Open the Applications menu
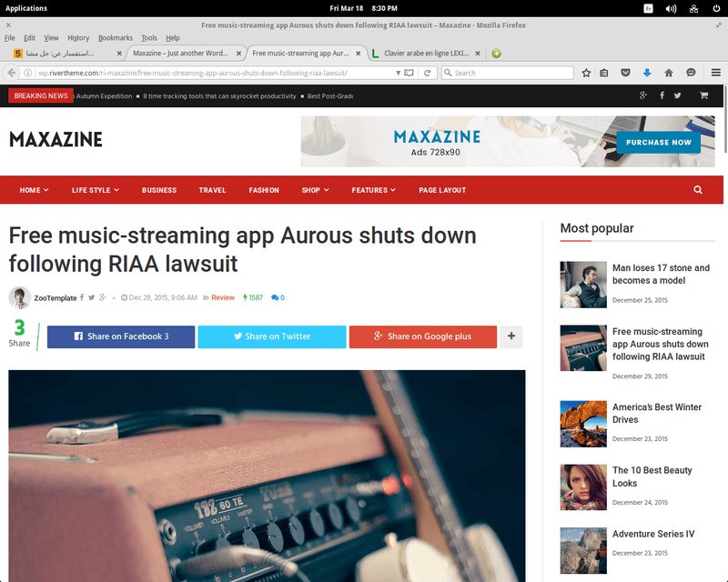The height and width of the screenshot is (582, 728). pos(26,8)
